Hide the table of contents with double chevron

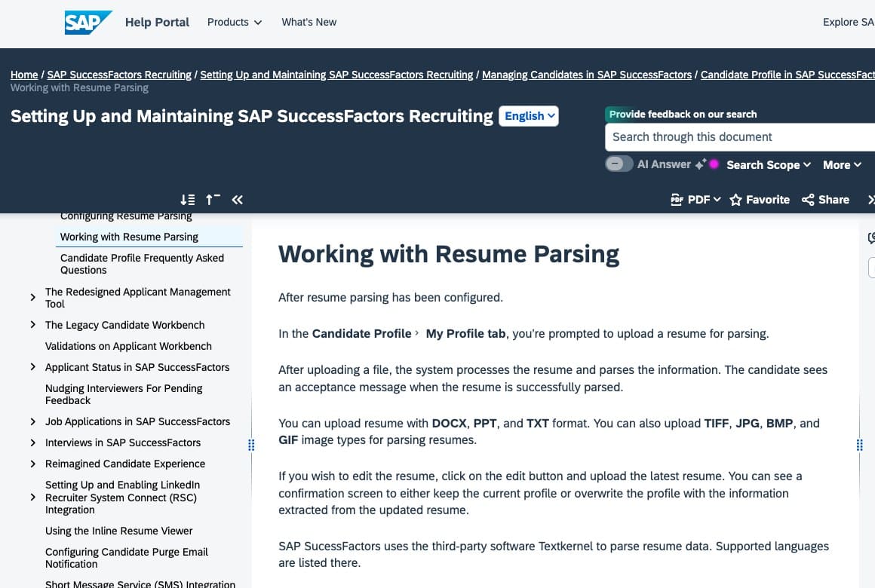237,200
